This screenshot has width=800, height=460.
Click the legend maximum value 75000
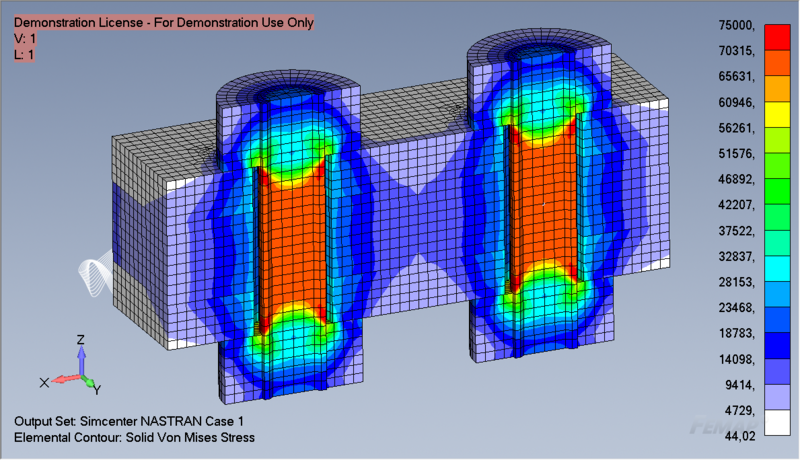coord(736,25)
